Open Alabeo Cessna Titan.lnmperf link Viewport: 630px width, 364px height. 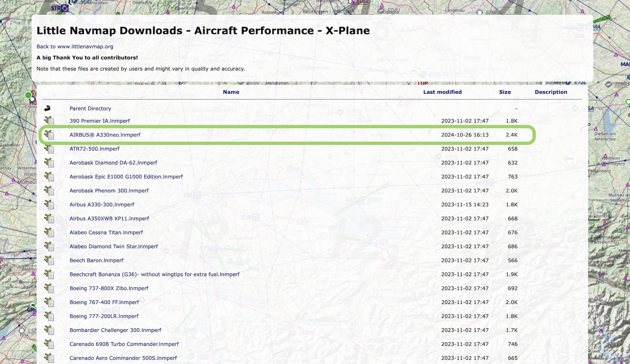(x=106, y=233)
